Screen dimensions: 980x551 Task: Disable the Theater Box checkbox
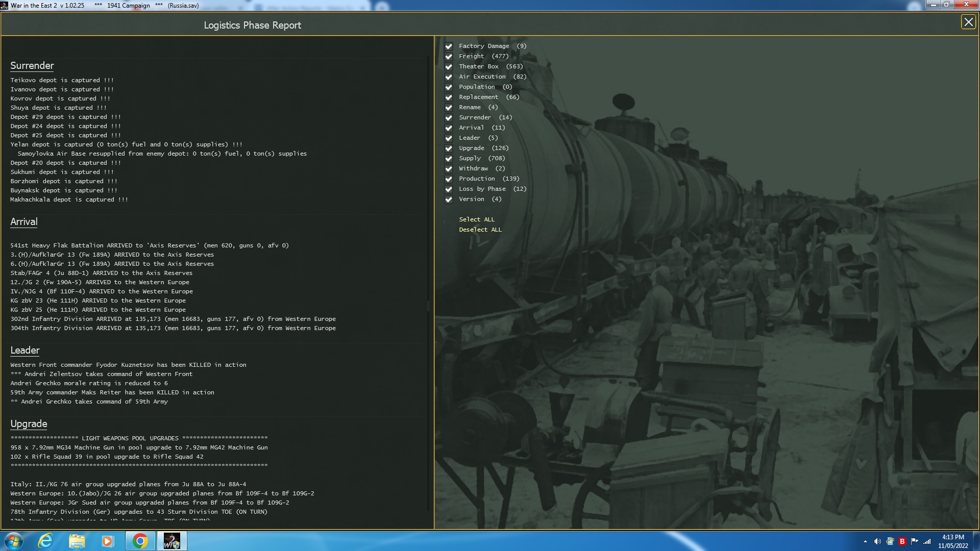(x=449, y=67)
